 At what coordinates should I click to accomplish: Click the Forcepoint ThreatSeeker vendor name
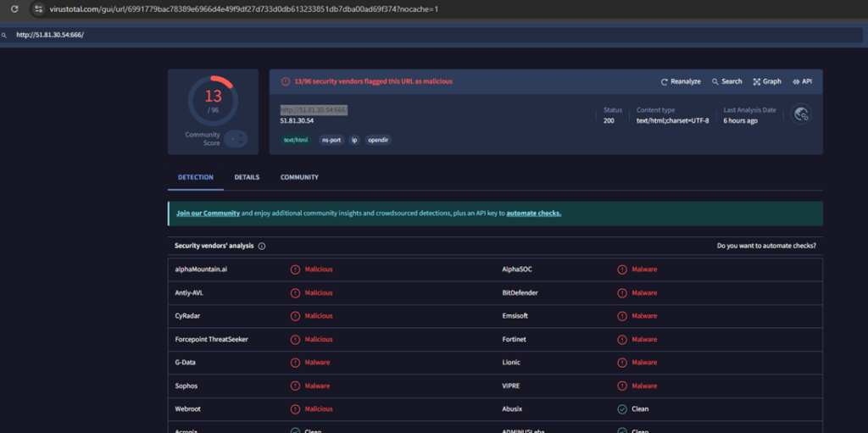pos(211,340)
